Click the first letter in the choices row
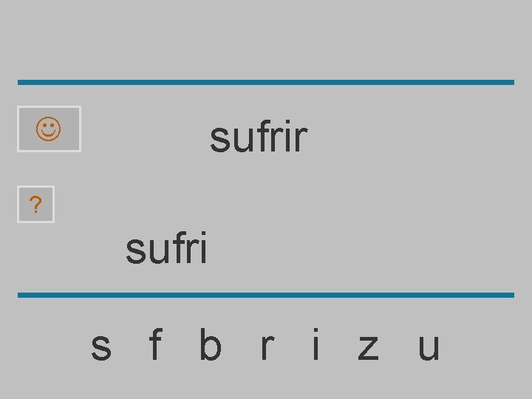 [x=101, y=347]
